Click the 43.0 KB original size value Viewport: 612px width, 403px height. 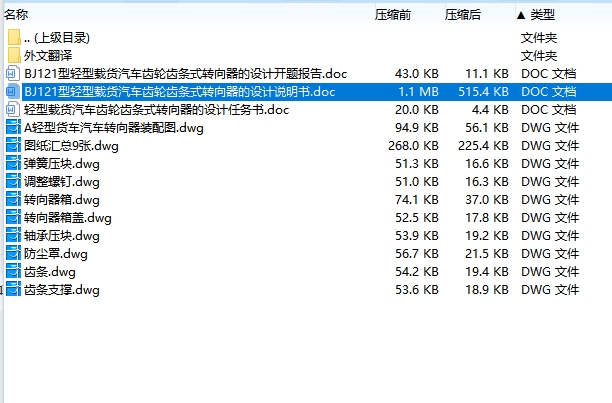(x=416, y=73)
